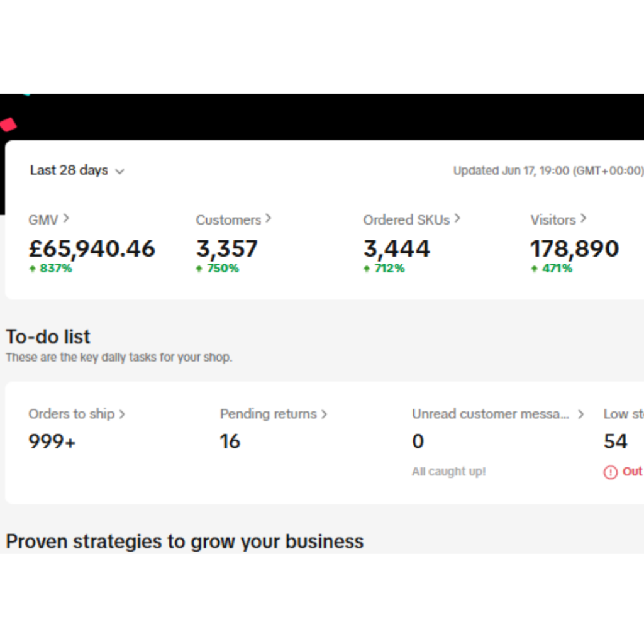Click the low stock count 54
This screenshot has height=644, width=644.
pos(615,441)
